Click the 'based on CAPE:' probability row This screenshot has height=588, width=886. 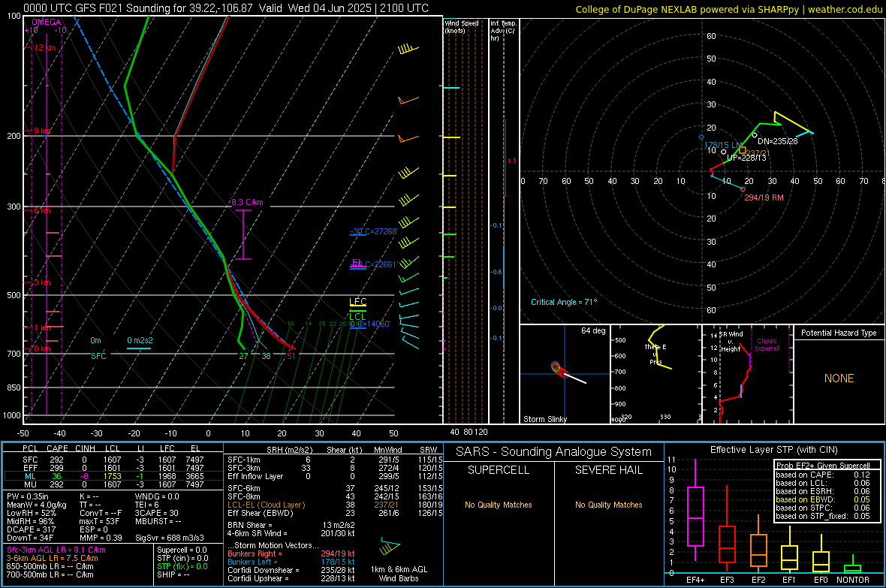click(x=823, y=475)
